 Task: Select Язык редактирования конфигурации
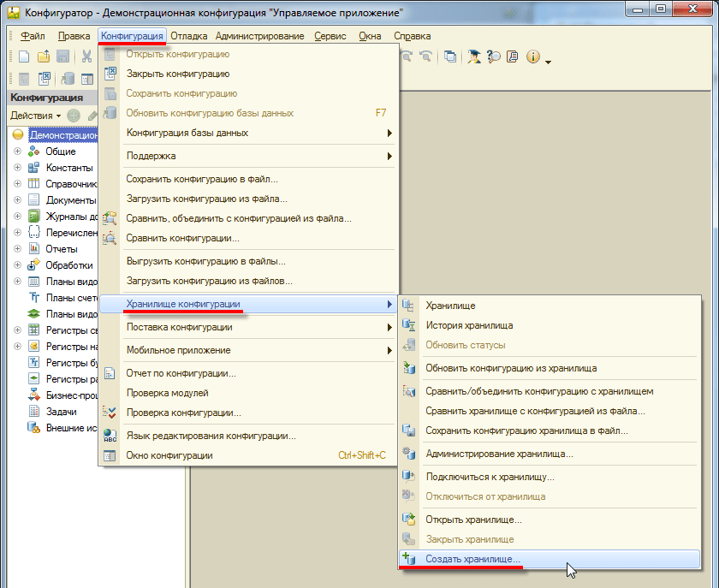(247, 437)
